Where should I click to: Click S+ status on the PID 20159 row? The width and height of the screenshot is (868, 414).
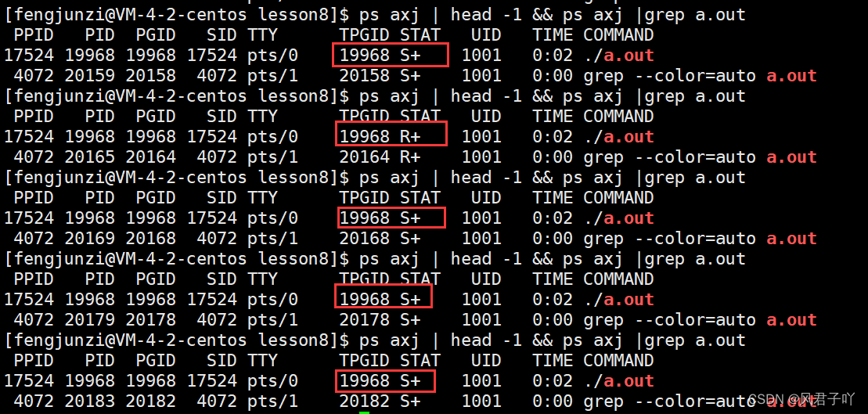click(410, 76)
